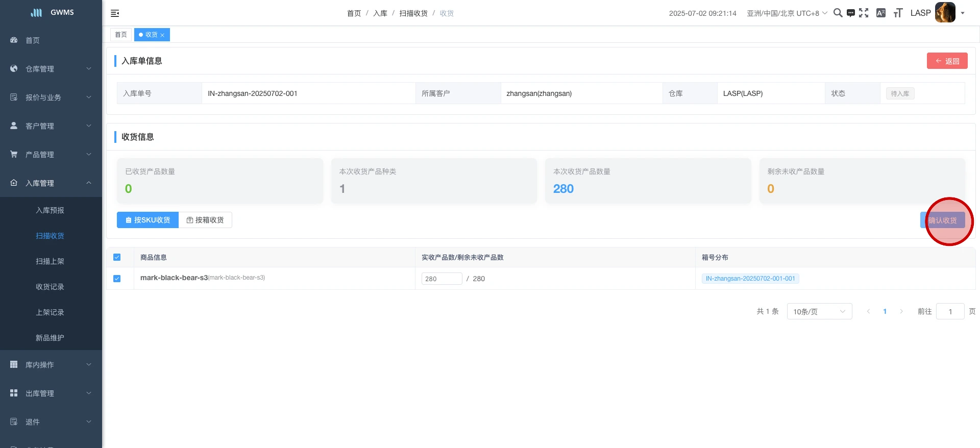
Task: Collapse the sidebar with hamburger icon
Action: point(115,13)
